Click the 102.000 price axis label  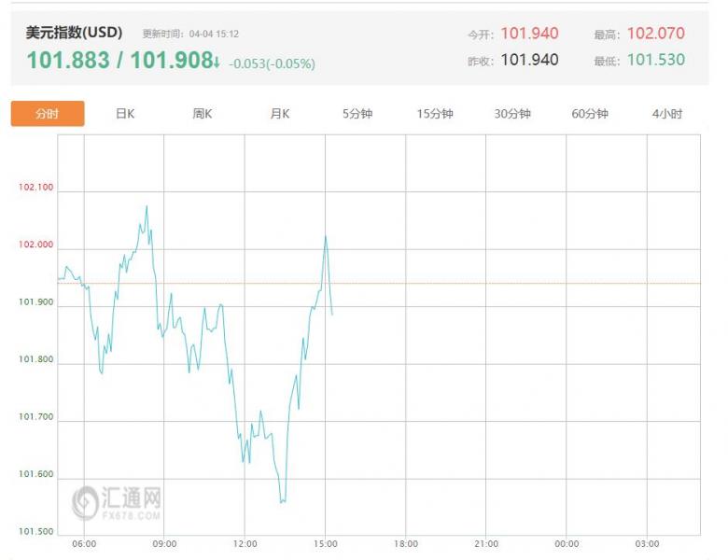point(36,245)
